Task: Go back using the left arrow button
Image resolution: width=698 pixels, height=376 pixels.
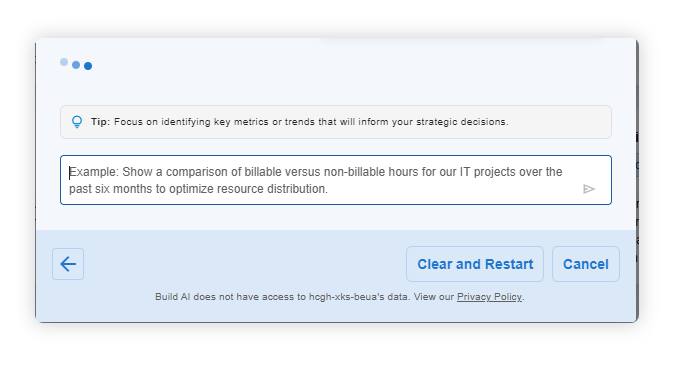Action: tap(68, 264)
